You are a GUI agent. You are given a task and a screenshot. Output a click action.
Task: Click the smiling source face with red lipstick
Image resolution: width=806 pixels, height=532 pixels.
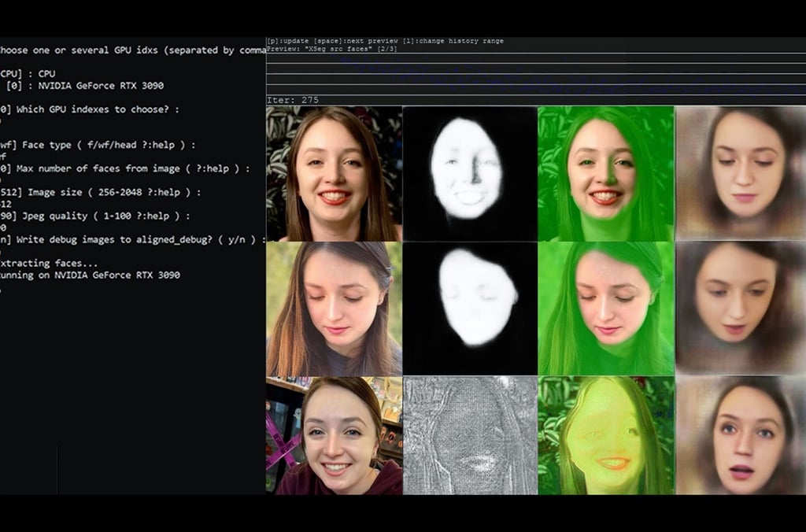tap(334, 174)
